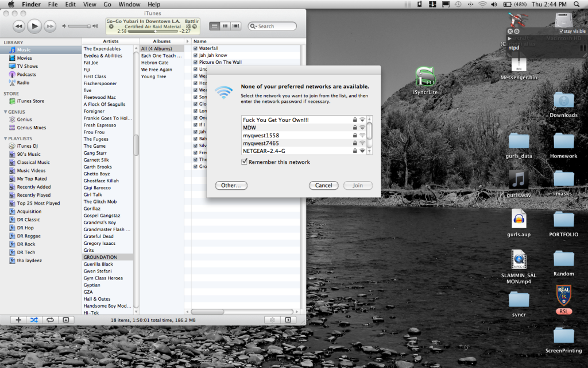Toggle the stay visible checkbox

pos(561,32)
